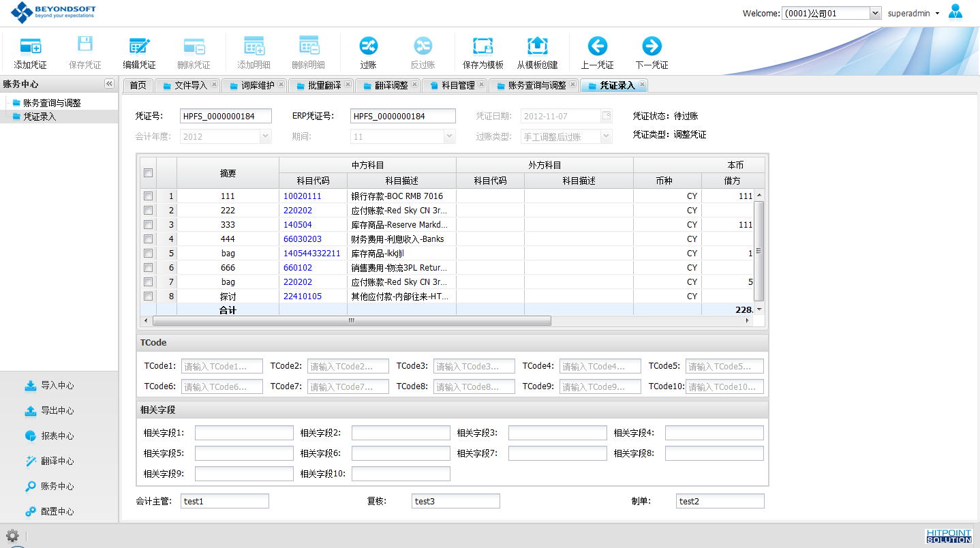The width and height of the screenshot is (980, 548).
Task: Open 报表中心 in the left navigation
Action: [57, 436]
